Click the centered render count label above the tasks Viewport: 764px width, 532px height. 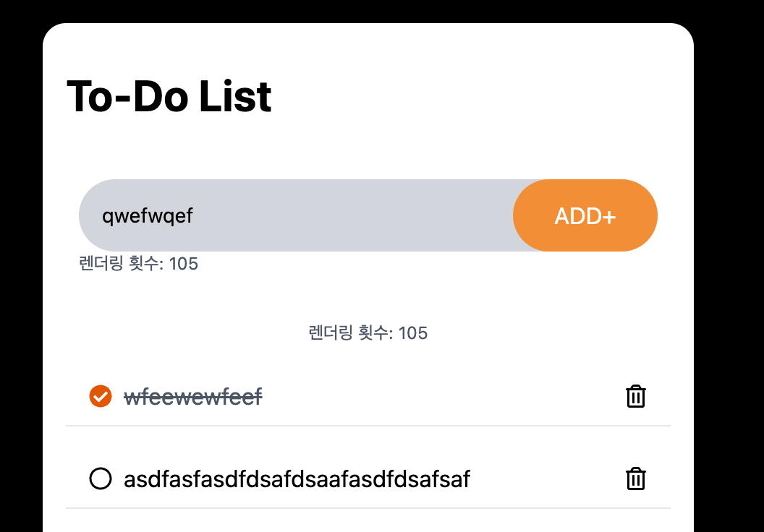tap(368, 333)
